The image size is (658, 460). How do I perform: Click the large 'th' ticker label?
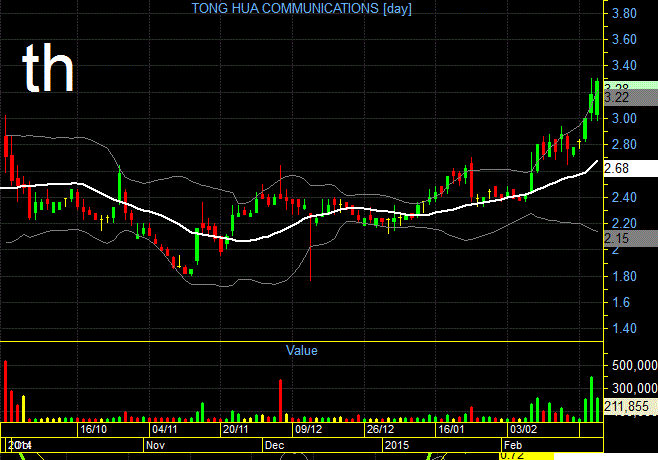(48, 69)
